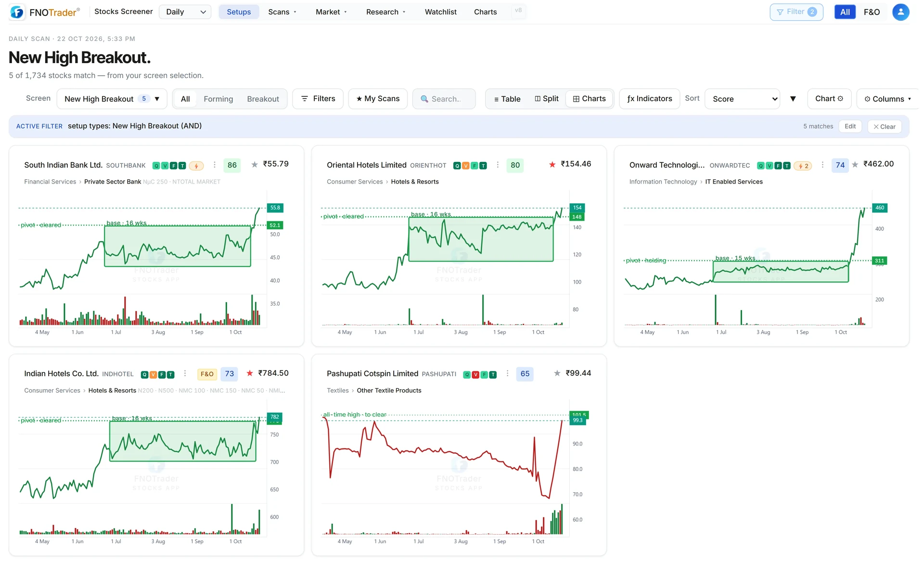This screenshot has width=924, height=578.
Task: Unstar Oriental Hotels Limited favorite
Action: click(552, 165)
